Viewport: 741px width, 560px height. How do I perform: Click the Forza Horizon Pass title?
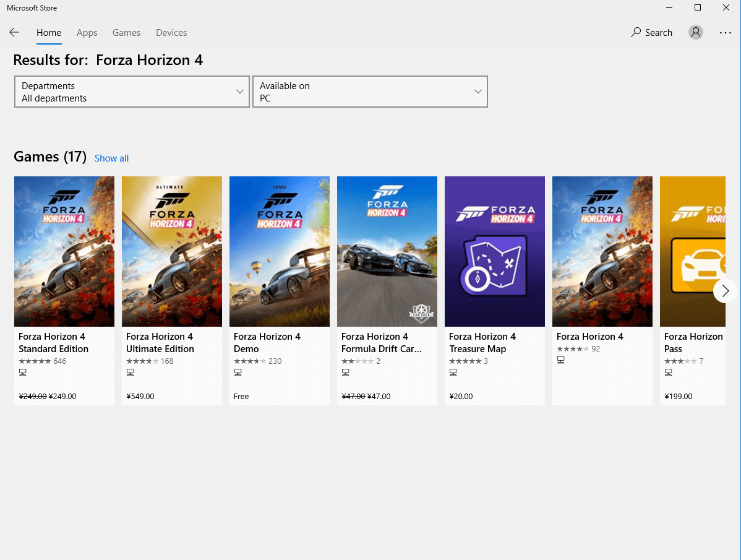[x=694, y=343]
